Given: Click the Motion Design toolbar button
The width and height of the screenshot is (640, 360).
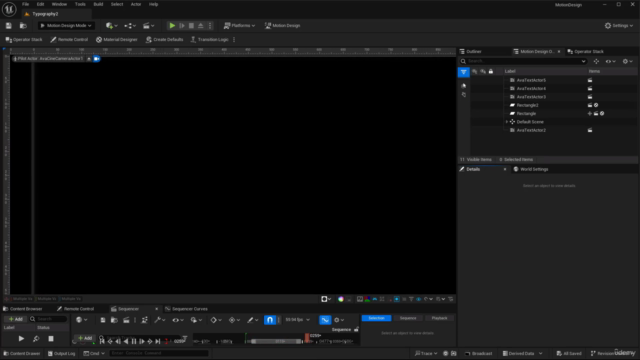Looking at the screenshot, I should coord(282,26).
